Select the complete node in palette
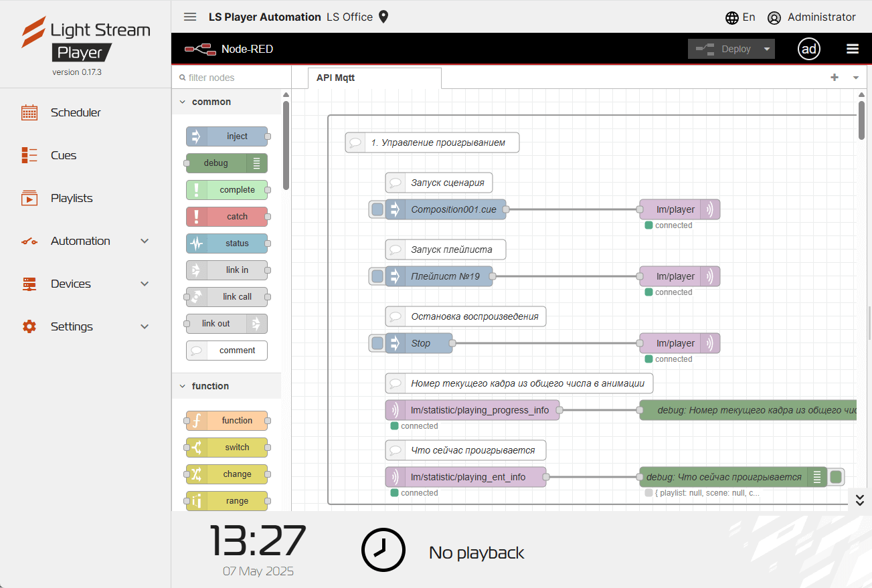 [x=227, y=190]
